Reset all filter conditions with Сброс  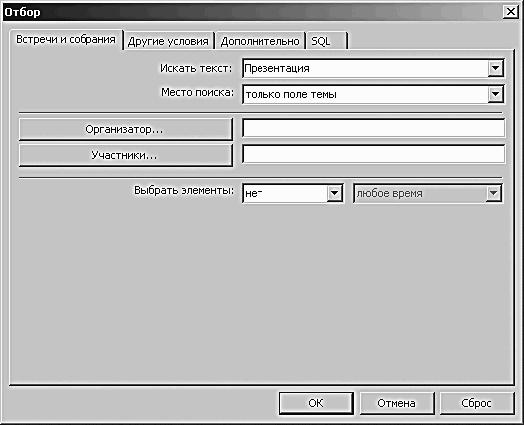(477, 403)
